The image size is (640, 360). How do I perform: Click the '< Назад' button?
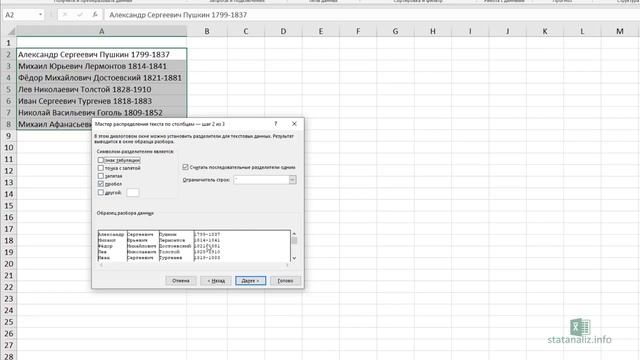[216, 280]
